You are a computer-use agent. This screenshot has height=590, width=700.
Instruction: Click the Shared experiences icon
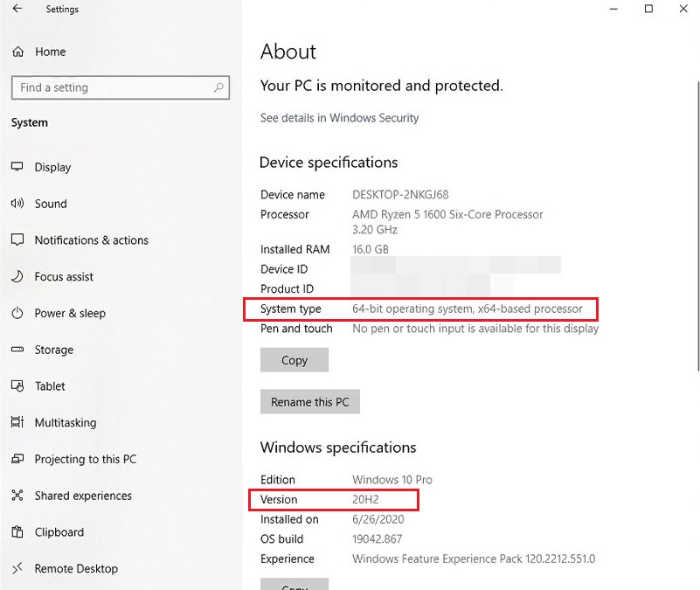[x=17, y=496]
